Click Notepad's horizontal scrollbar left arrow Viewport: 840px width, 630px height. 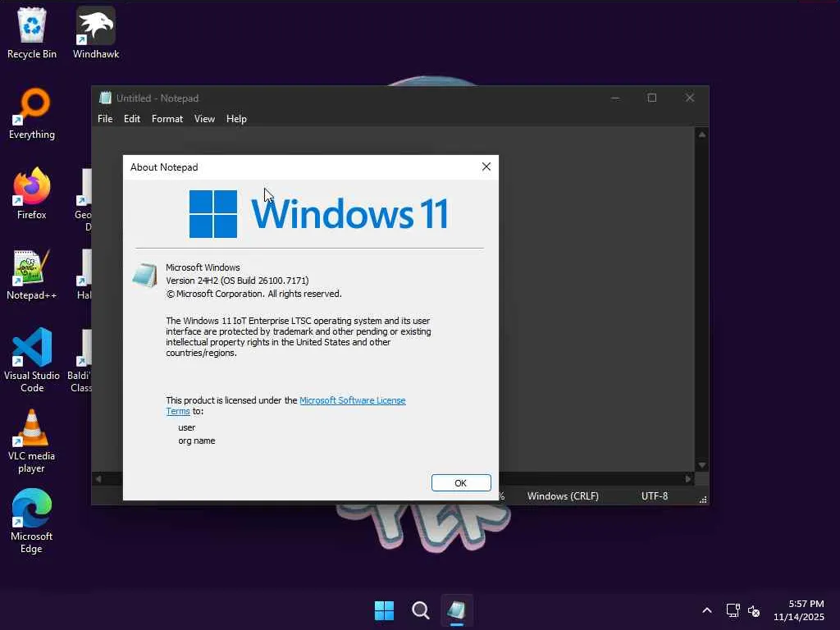pyautogui.click(x=98, y=479)
